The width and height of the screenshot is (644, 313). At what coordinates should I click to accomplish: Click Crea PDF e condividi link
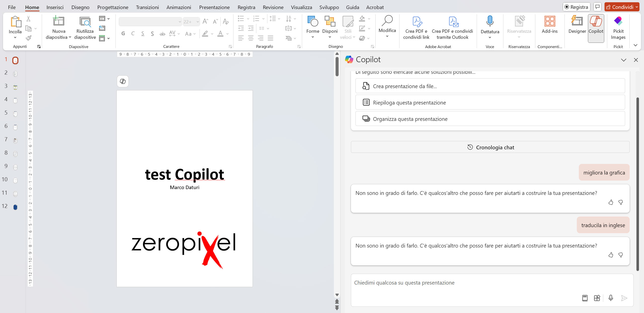(x=416, y=28)
